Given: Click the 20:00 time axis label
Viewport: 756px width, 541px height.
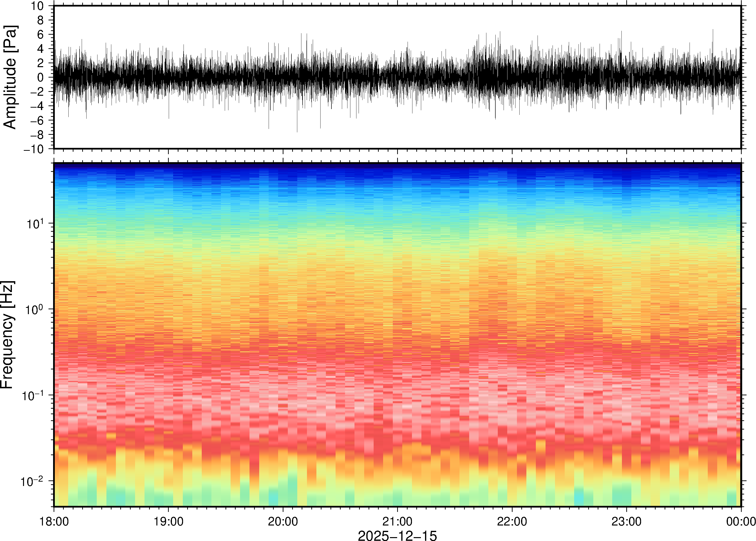Looking at the screenshot, I should [x=283, y=521].
